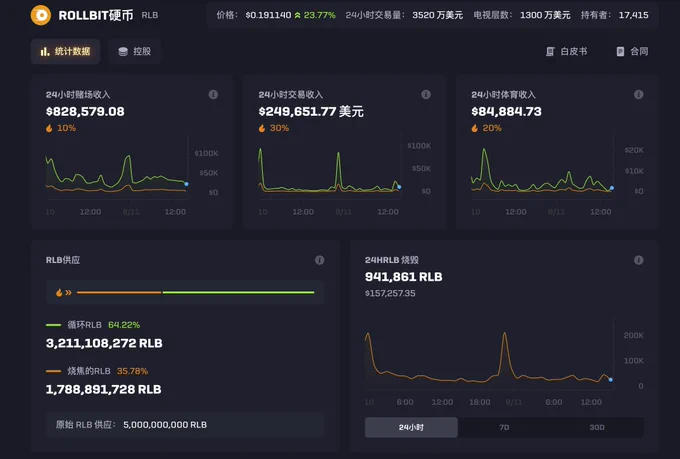Click the flame icon beside 30%

coord(262,128)
